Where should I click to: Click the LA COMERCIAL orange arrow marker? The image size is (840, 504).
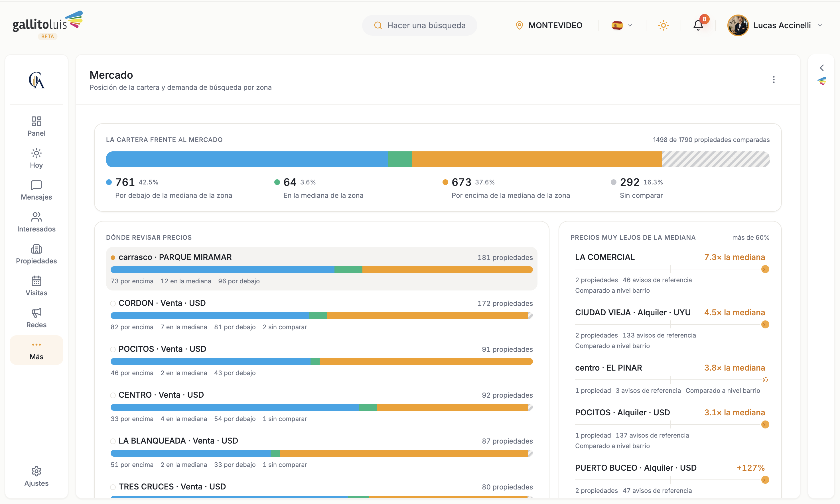[x=765, y=269]
